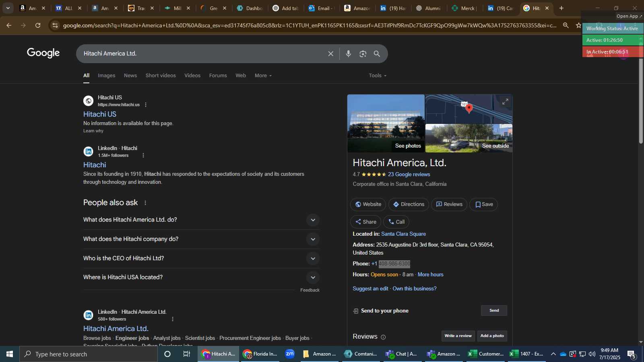Viewport: 644px width, 362px height.
Task: Open Task View on taskbar
Action: coord(187,354)
